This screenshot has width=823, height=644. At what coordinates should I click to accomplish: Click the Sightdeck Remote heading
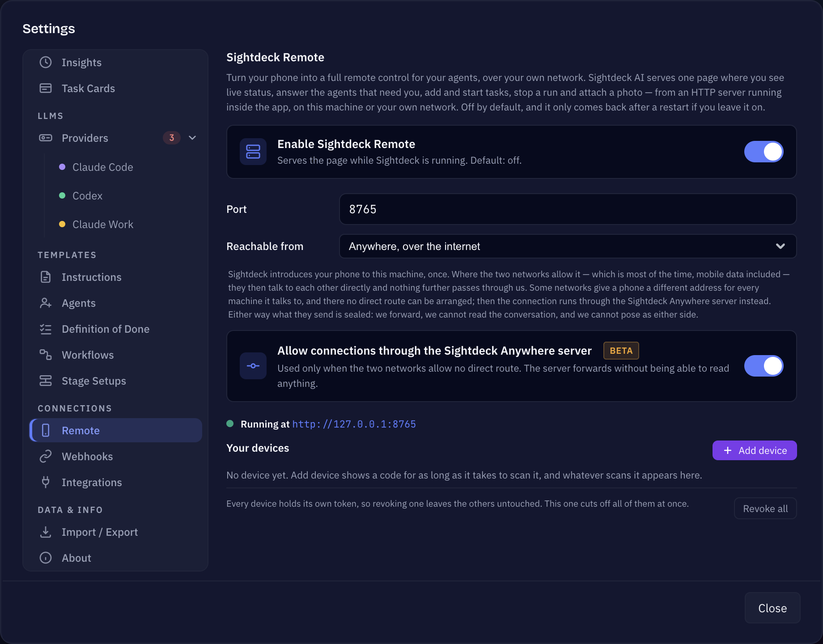pyautogui.click(x=275, y=57)
